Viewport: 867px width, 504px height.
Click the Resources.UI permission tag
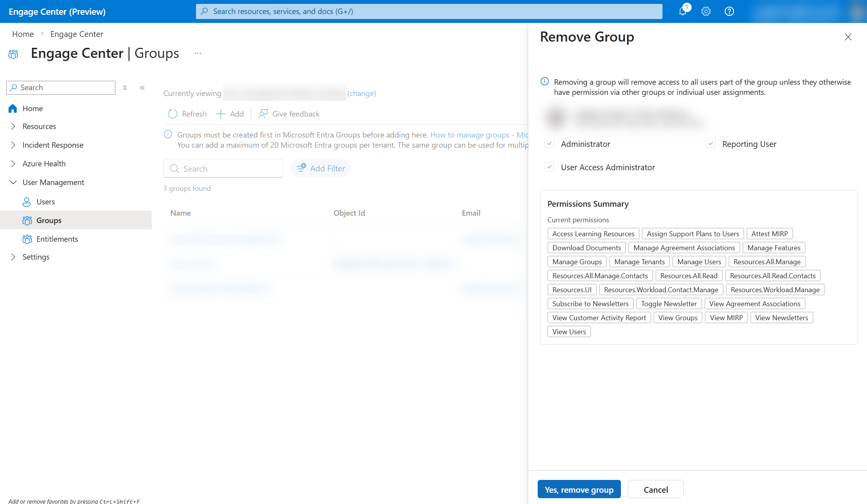point(572,289)
